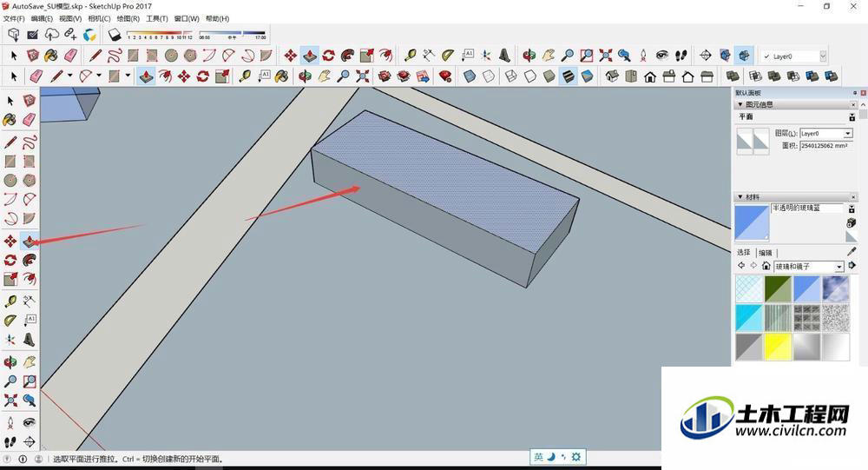Screen dimensions: 868x470
Task: Click the shadow month date slider
Action: click(160, 35)
